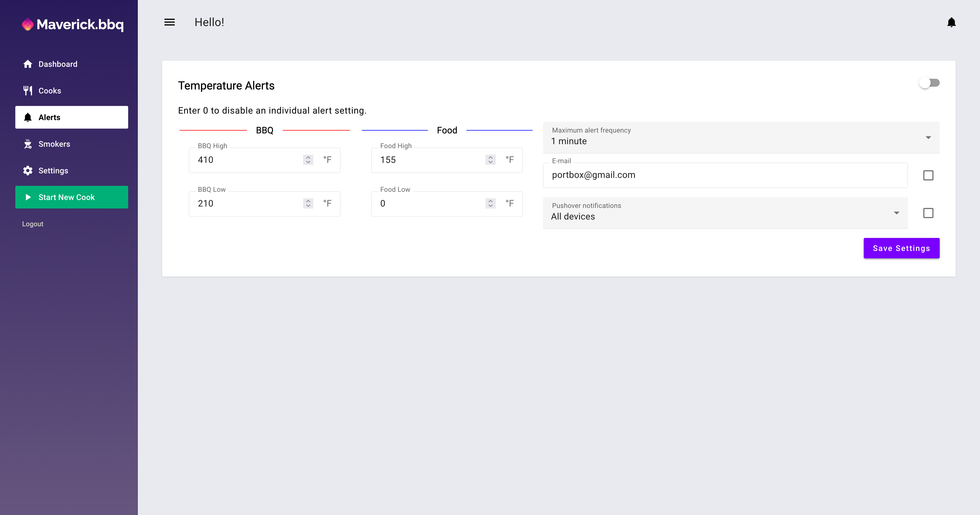Viewport: 980px width, 515px height.
Task: Click the Start New Cook button
Action: click(71, 197)
